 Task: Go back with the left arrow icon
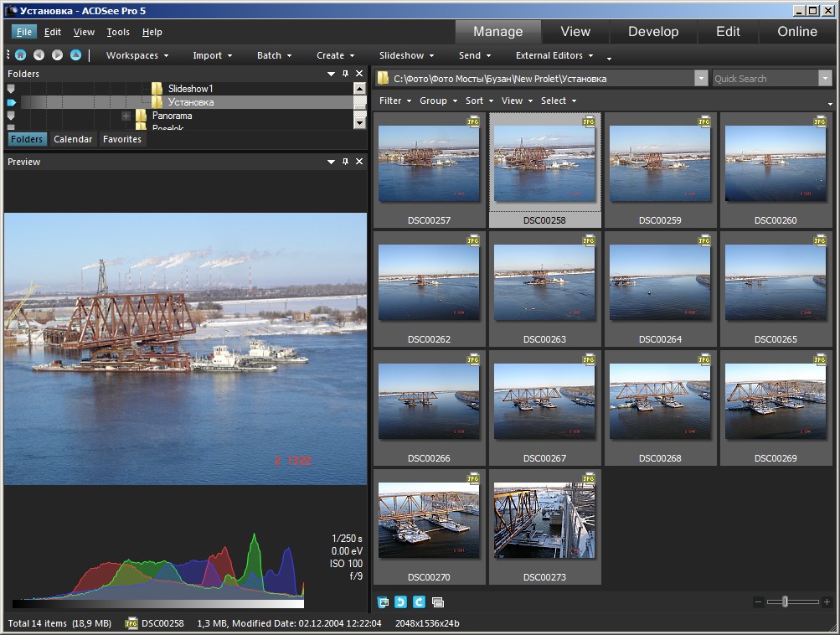click(x=39, y=54)
